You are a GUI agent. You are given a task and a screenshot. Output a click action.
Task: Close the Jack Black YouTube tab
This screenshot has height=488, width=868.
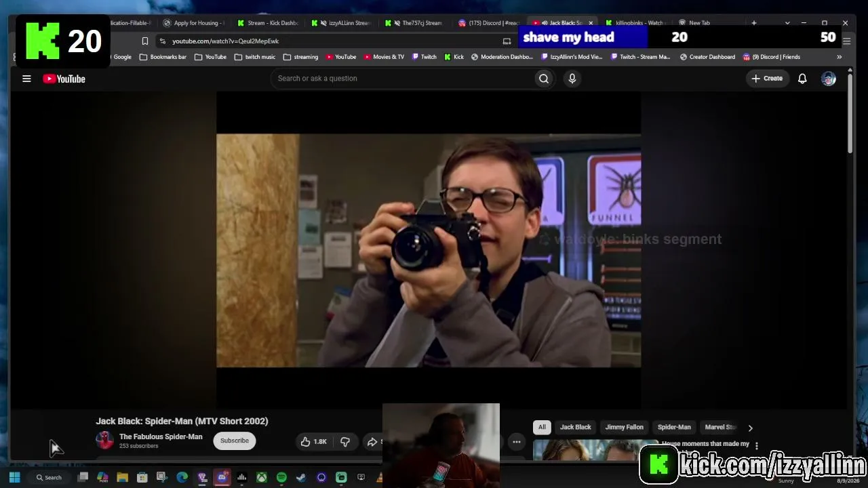591,23
